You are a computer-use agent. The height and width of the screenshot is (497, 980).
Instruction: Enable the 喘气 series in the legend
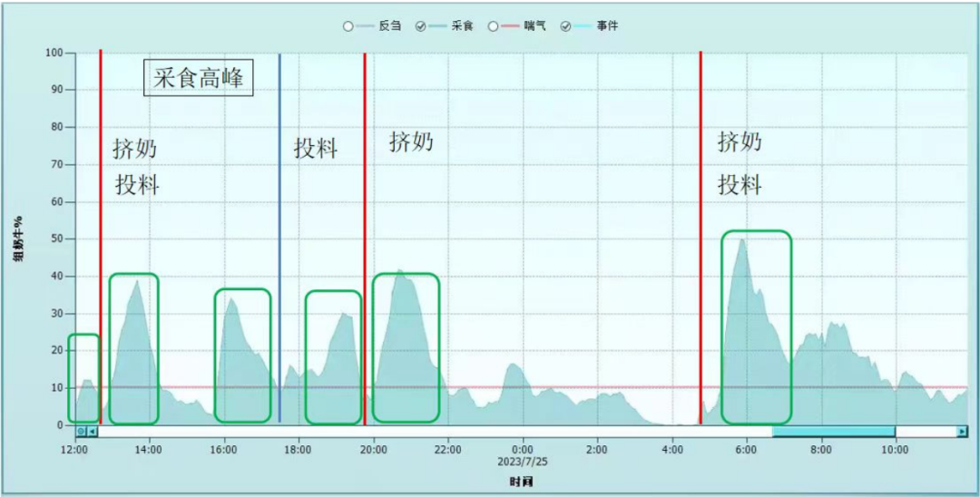tap(493, 26)
